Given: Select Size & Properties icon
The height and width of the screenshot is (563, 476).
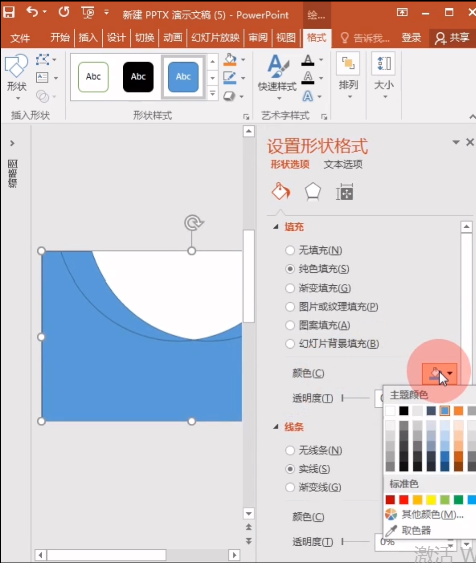Looking at the screenshot, I should tap(345, 192).
